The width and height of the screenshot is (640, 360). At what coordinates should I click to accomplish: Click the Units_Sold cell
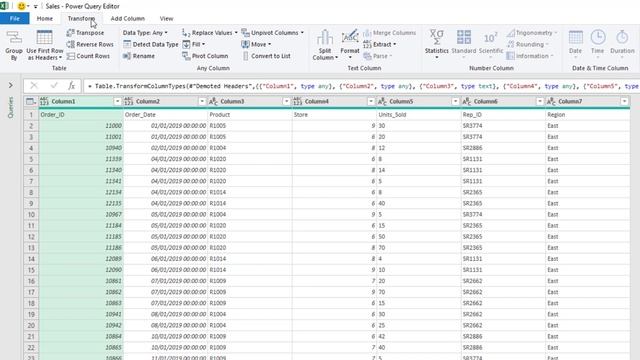(x=418, y=115)
